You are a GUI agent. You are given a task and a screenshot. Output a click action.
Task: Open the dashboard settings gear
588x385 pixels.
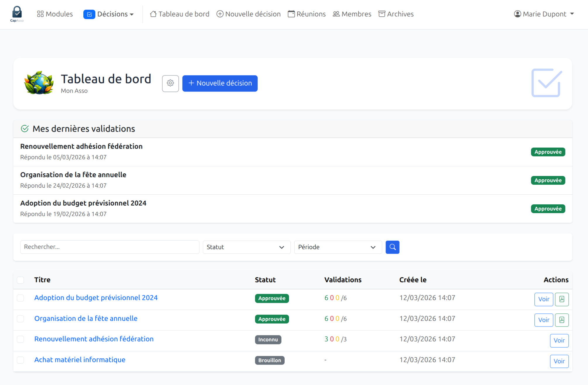(170, 83)
